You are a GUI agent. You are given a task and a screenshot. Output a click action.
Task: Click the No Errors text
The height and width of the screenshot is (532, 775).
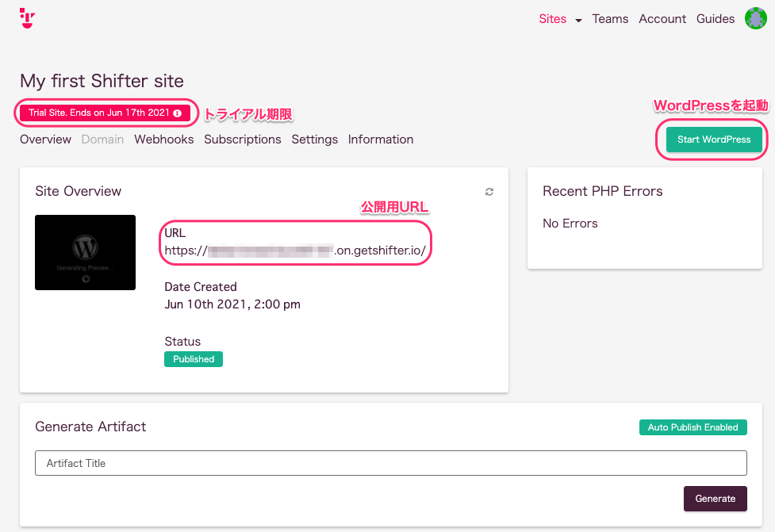pyautogui.click(x=570, y=224)
